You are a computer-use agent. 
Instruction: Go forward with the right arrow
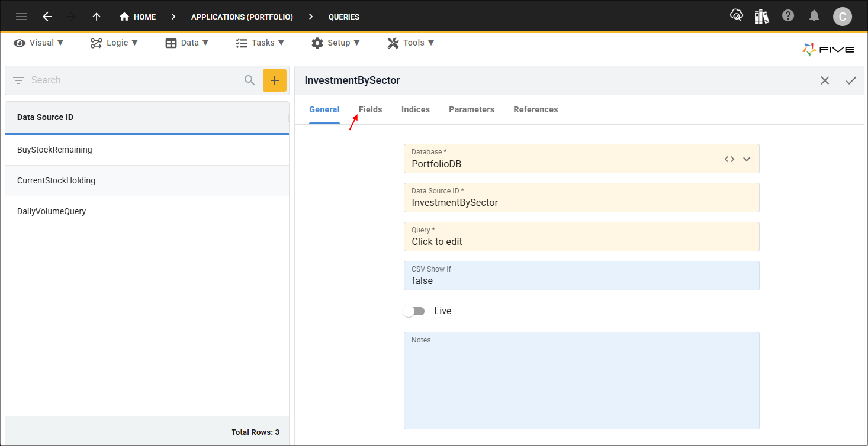[72, 17]
